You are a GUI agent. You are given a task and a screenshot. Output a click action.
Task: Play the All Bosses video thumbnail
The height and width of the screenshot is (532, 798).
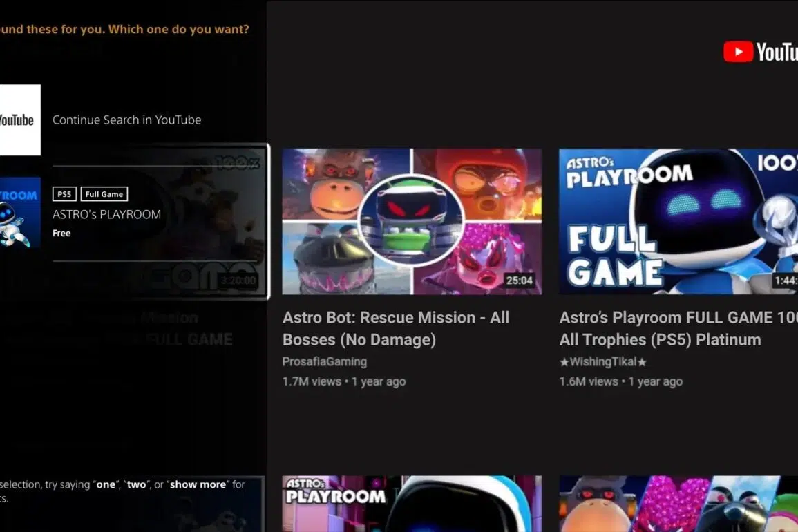coord(412,221)
